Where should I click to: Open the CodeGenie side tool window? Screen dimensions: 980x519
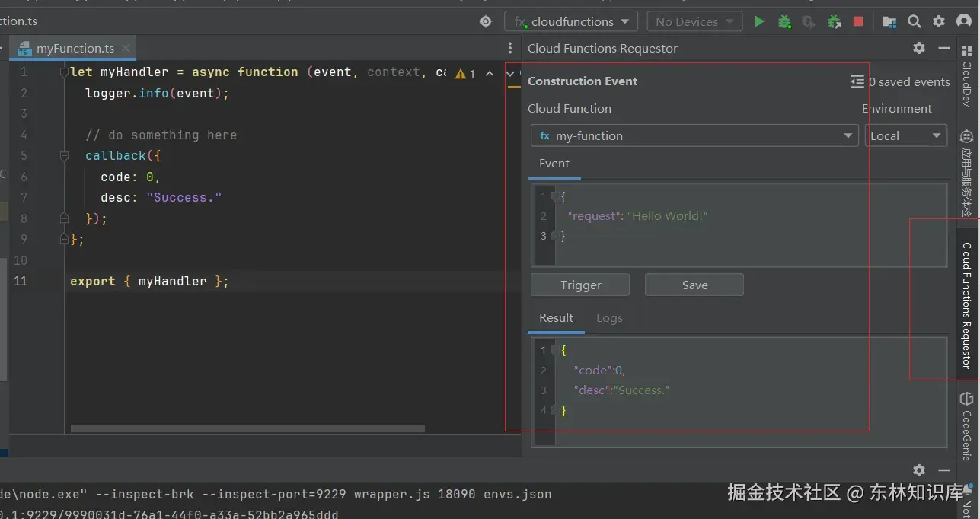(966, 428)
